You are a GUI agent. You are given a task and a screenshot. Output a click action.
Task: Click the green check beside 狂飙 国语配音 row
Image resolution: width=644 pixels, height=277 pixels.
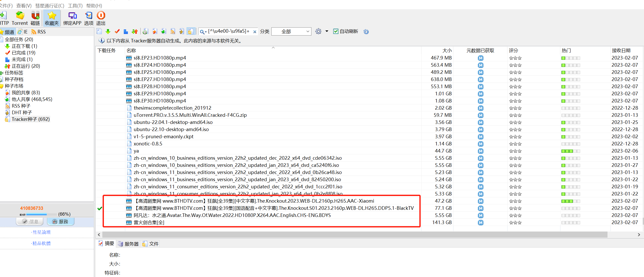(x=100, y=208)
